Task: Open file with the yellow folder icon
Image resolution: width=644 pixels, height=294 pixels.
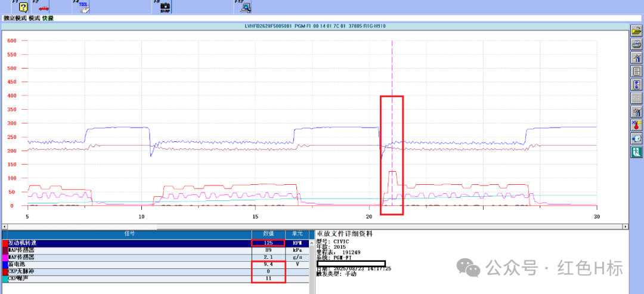Action: click(x=637, y=30)
